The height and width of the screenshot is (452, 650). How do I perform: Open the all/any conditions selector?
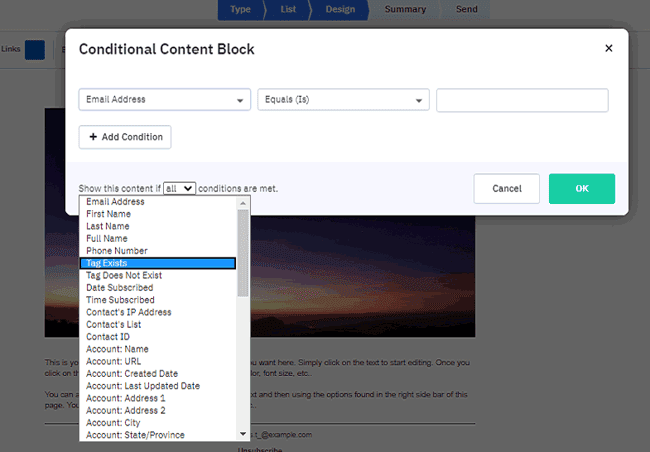(180, 188)
